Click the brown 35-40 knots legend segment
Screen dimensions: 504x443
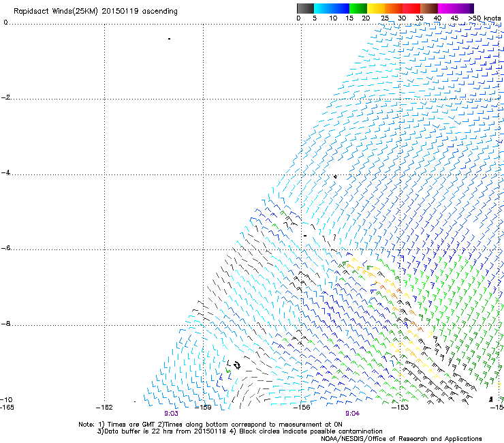tap(429, 8)
